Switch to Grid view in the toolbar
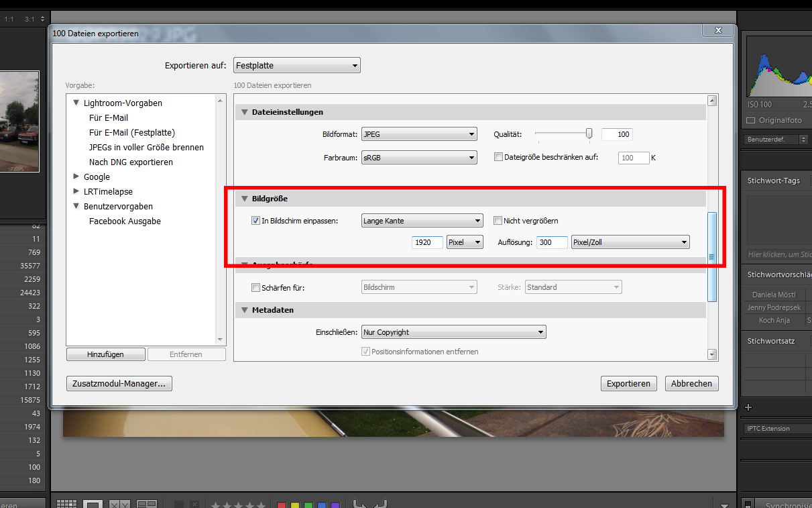Screen dimensions: 812x508 click(66, 504)
